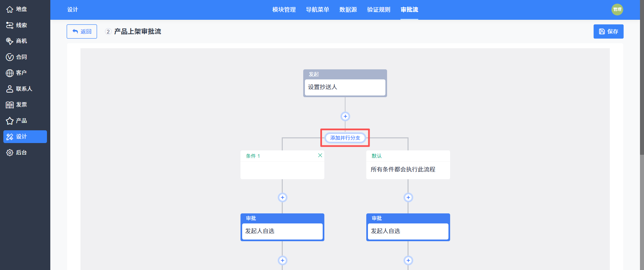Open the green 管理 user avatar
Viewport: 644px width, 270px height.
(617, 9)
